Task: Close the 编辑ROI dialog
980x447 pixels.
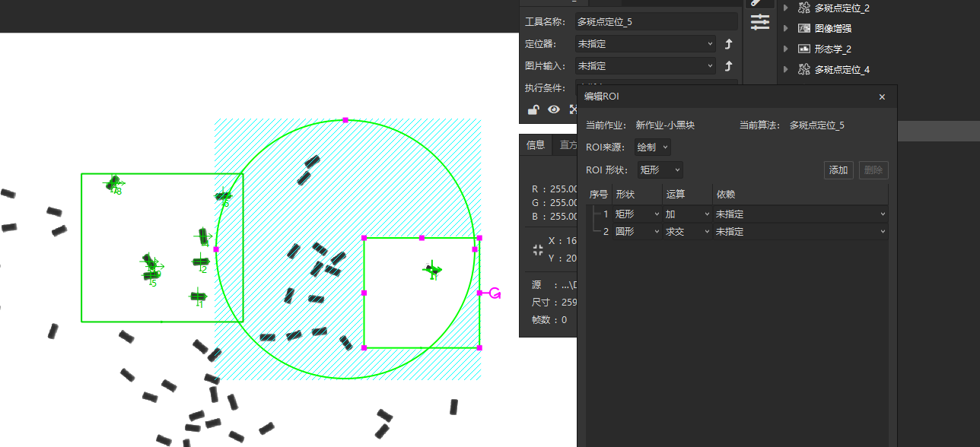Action: point(882,97)
